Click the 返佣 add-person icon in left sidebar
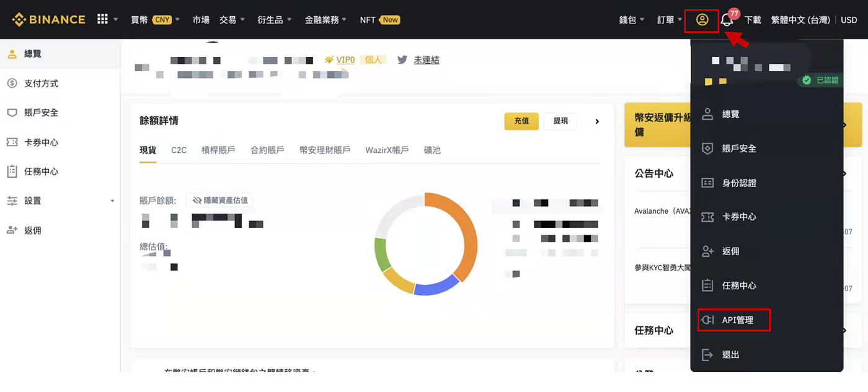Screen dimensions: 868x392 point(12,230)
